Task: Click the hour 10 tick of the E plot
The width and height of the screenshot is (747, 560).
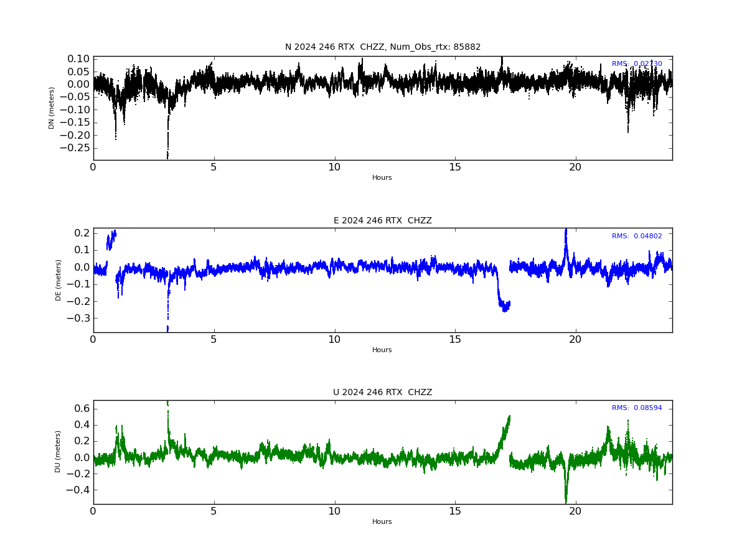Action: (x=335, y=340)
